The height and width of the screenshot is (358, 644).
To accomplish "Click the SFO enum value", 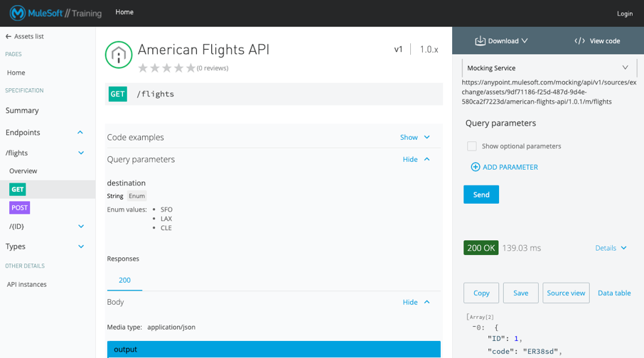I will coord(166,210).
